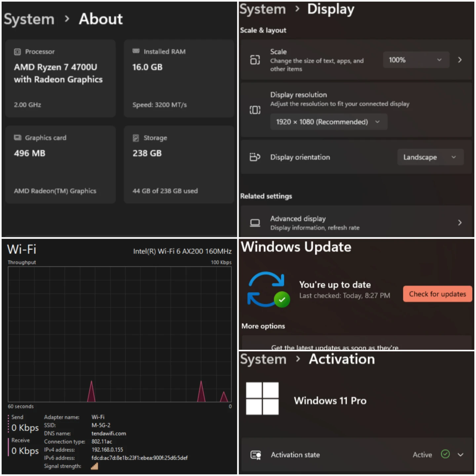Open the Landscape orientation dropdown

point(430,157)
